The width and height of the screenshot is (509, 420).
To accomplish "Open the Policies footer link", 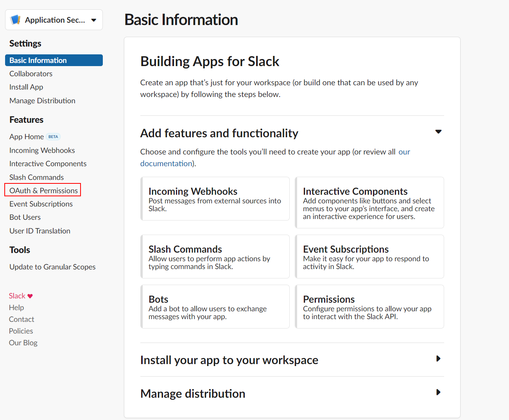I will (x=21, y=331).
